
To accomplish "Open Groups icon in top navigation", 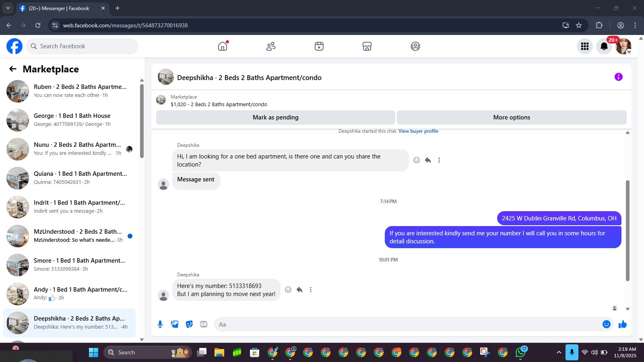I will (415, 46).
